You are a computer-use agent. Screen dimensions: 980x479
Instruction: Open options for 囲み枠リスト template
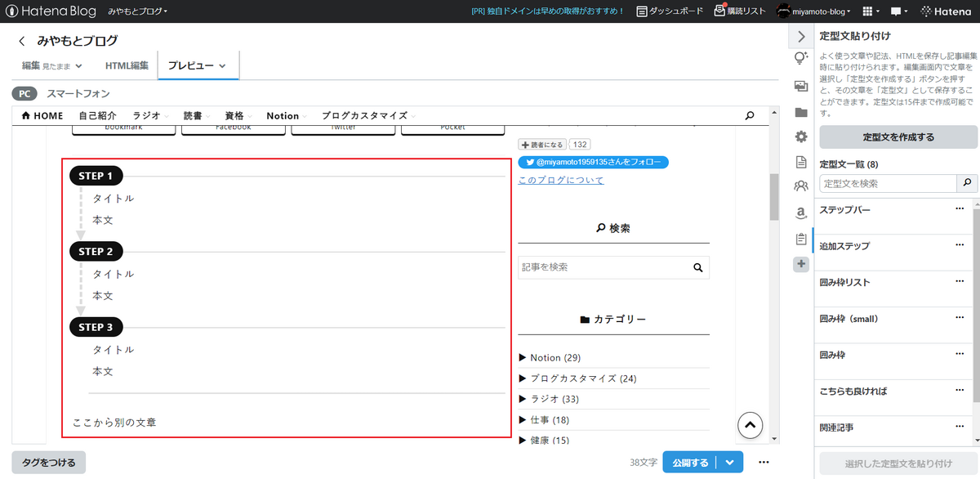(960, 280)
